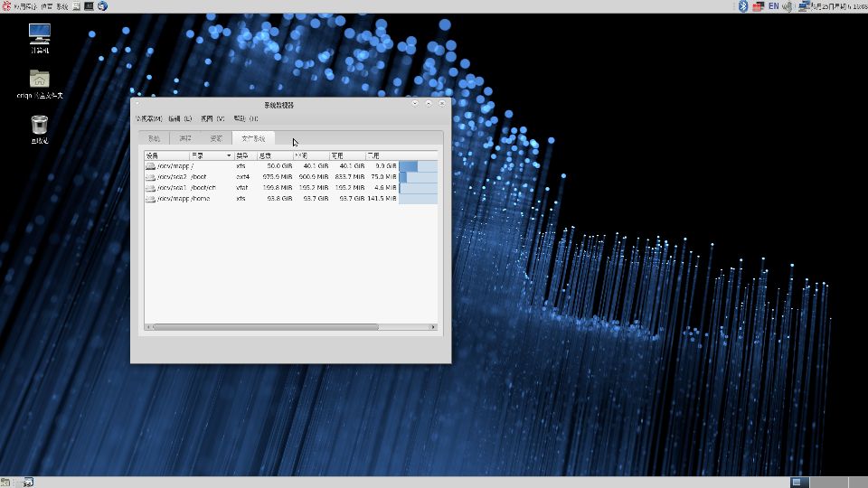Switch to the Processes tab

point(184,138)
